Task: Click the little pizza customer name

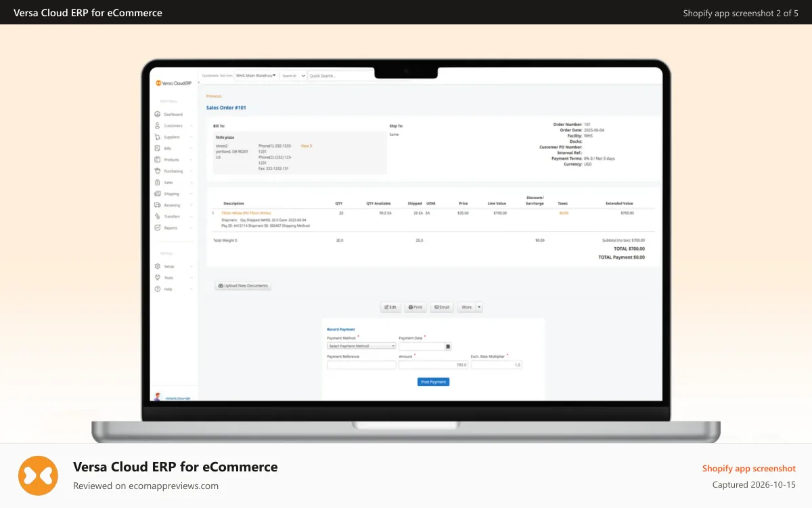Action: [x=225, y=137]
